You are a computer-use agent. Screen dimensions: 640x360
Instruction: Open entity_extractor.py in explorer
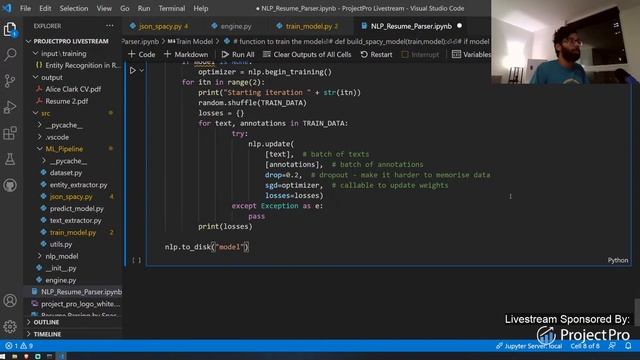click(x=73, y=184)
